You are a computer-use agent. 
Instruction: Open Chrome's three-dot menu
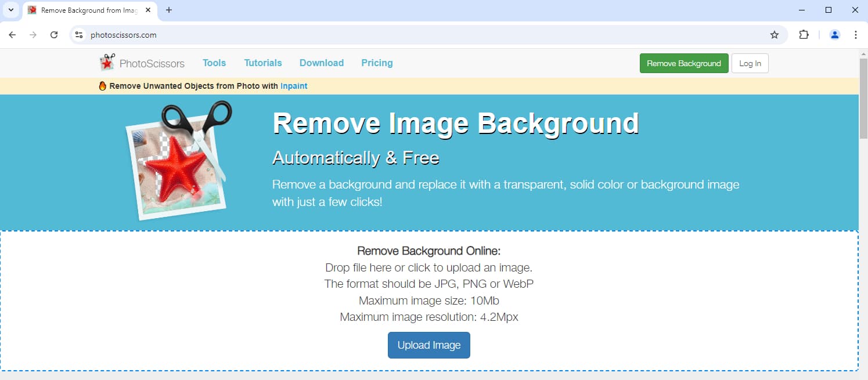point(856,34)
